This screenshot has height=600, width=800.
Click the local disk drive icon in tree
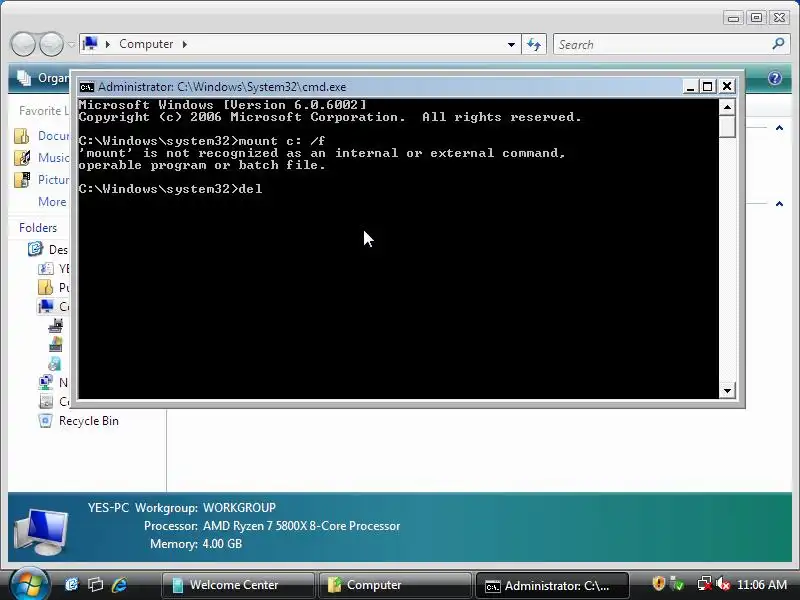click(56, 344)
